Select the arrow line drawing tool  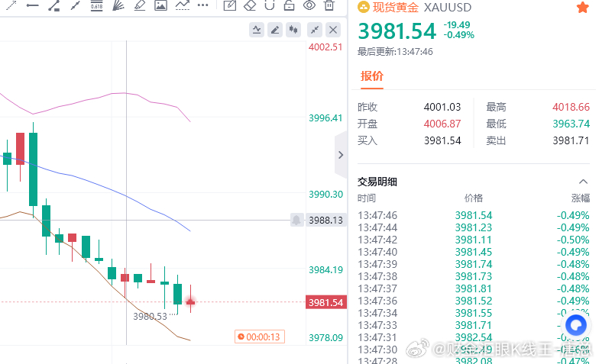pyautogui.click(x=11, y=5)
